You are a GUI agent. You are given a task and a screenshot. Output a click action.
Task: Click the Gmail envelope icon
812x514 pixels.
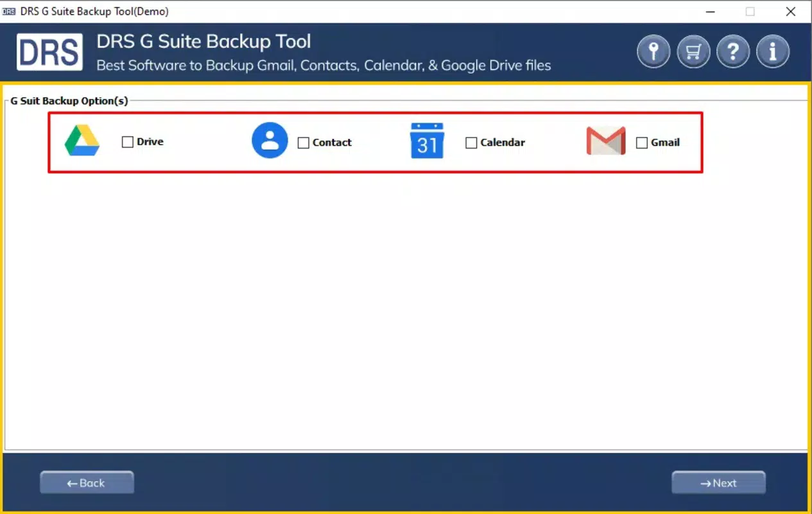606,141
